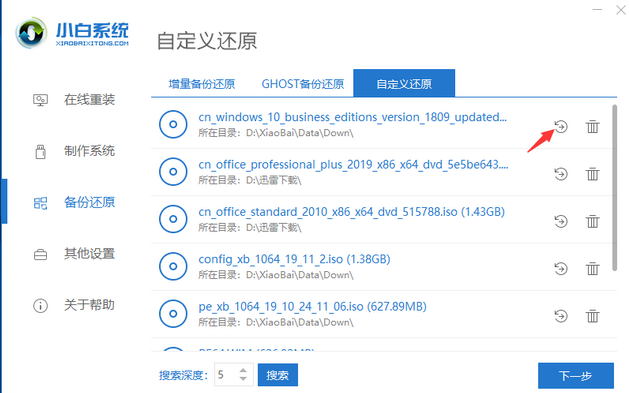Open 其他设置 section
This screenshot has height=393, width=629.
(x=89, y=253)
